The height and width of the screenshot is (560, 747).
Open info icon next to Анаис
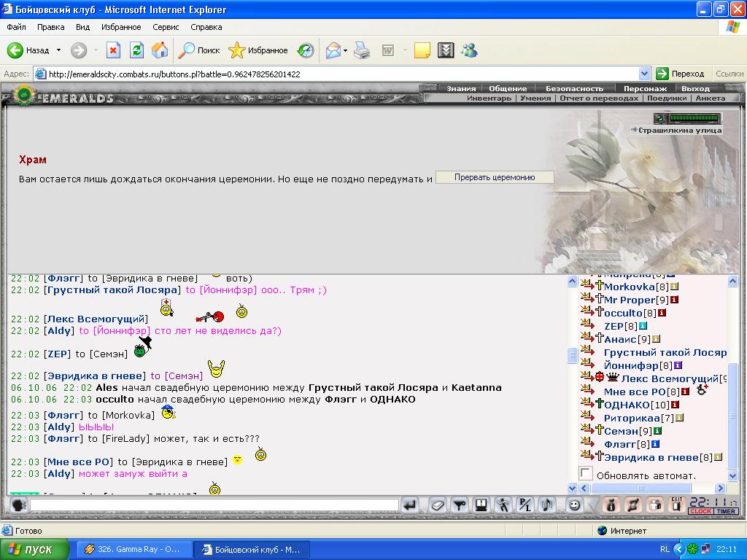click(x=656, y=339)
